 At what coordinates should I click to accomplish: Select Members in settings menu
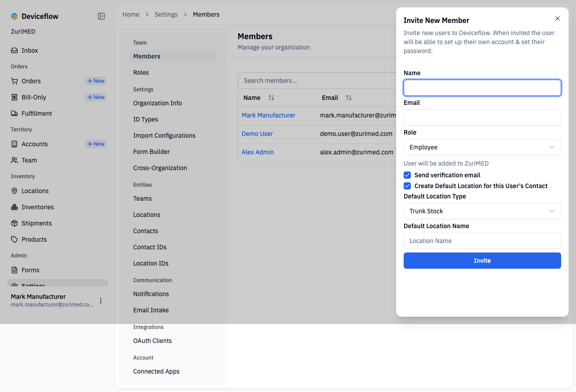coord(173,56)
